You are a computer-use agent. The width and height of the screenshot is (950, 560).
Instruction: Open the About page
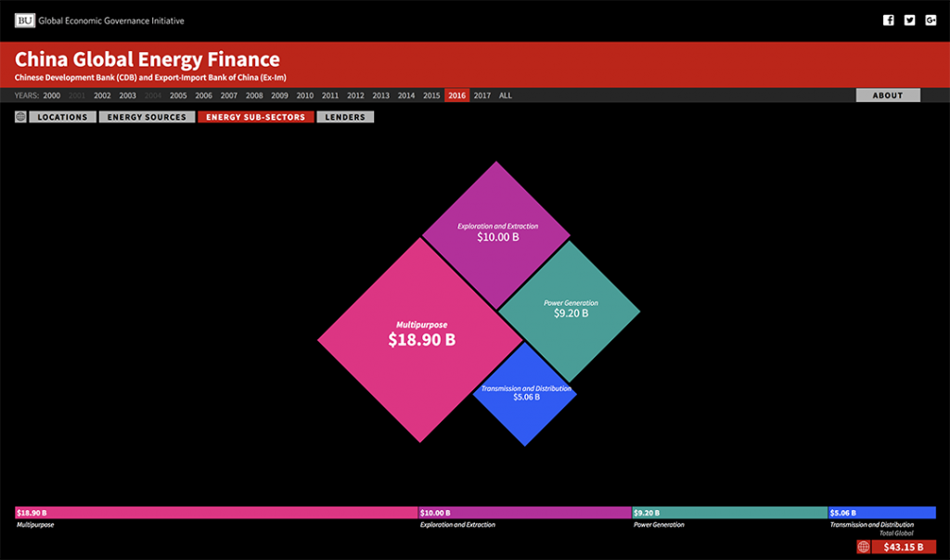[x=888, y=95]
